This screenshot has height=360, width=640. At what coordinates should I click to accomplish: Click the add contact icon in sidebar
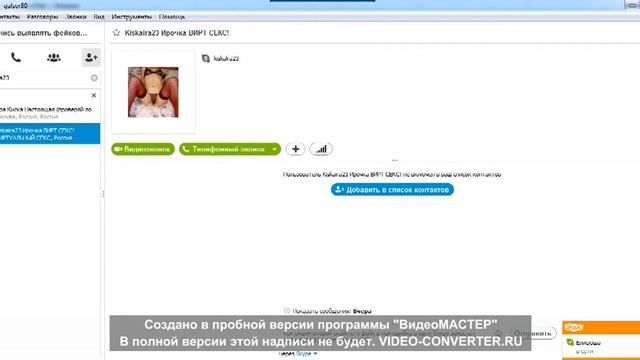(91, 58)
